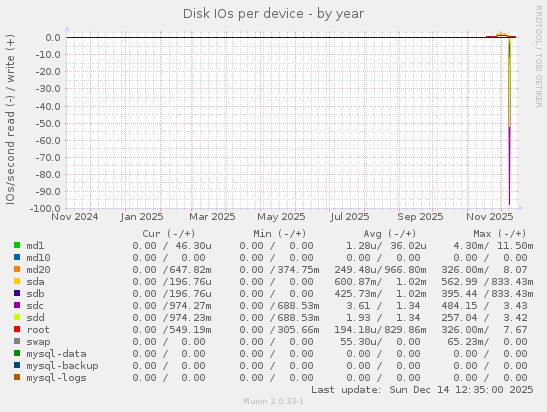Image resolution: width=547 pixels, height=412 pixels.
Task: Select the mysql-logs legend label
Action: [x=56, y=378]
